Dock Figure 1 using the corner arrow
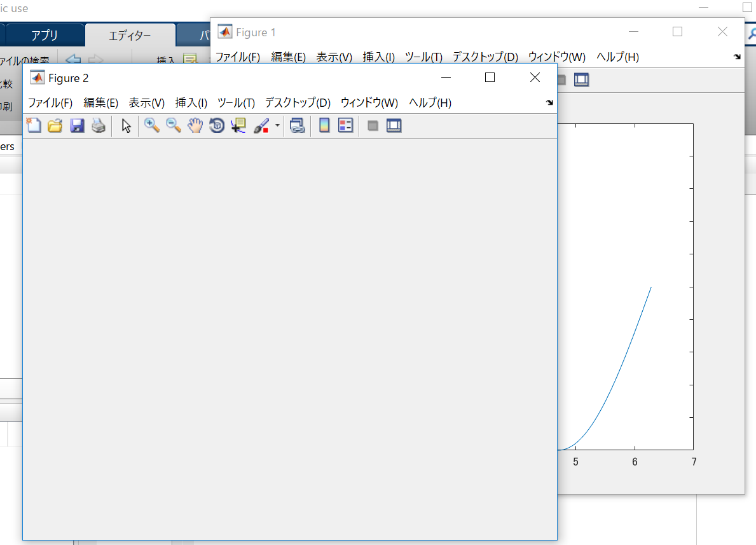The width and height of the screenshot is (756, 545). 737,57
